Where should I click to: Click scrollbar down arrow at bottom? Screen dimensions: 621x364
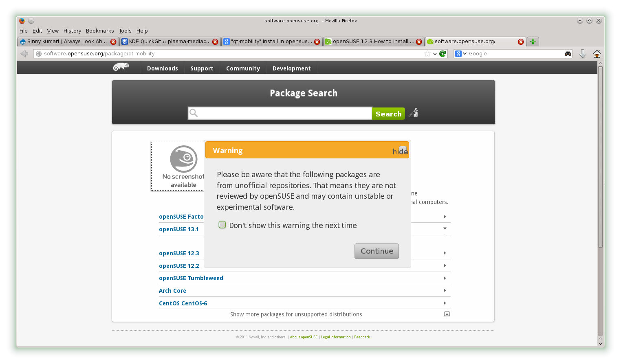coord(600,343)
